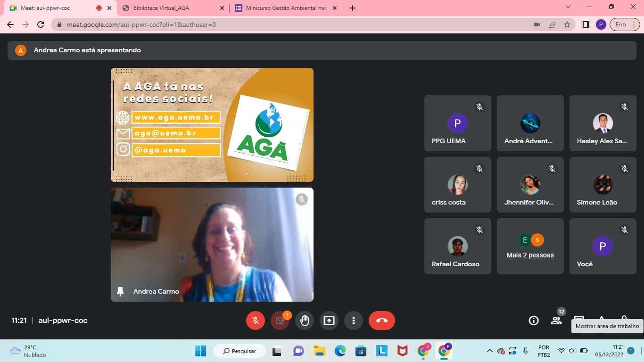Click the pin icon beside Andrea Carmo's name

(120, 291)
